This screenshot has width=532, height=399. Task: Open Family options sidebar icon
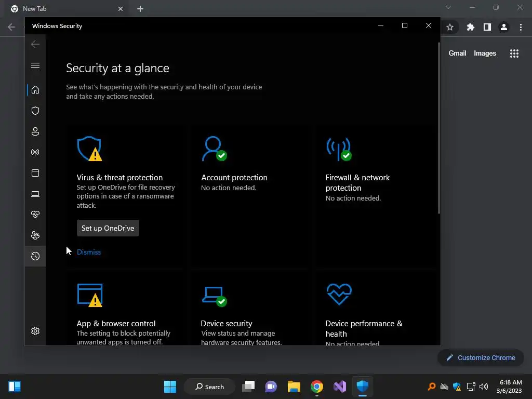pyautogui.click(x=35, y=235)
